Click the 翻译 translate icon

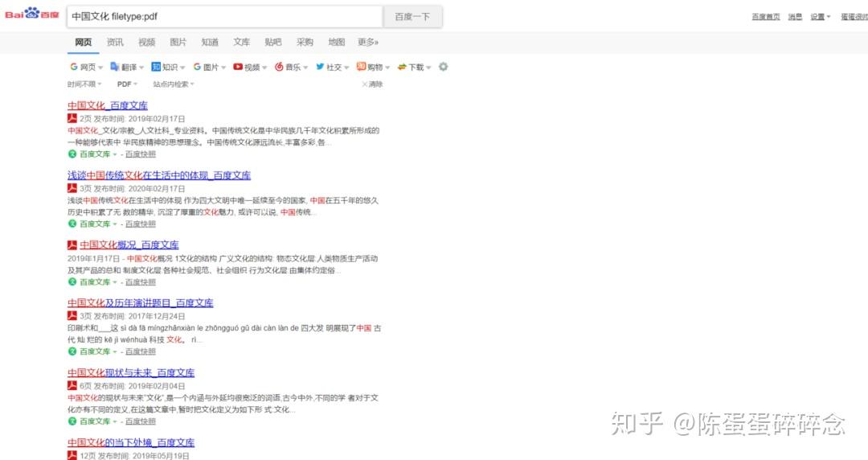point(115,67)
